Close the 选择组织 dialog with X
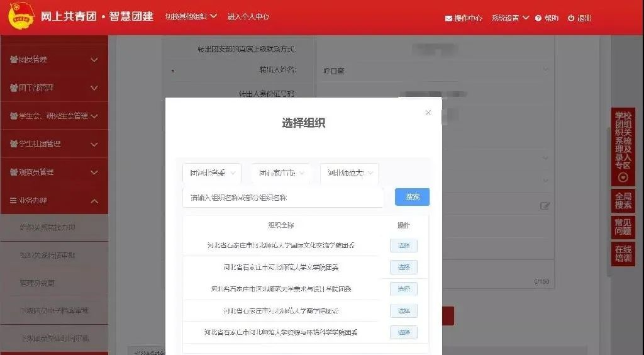Image resolution: width=644 pixels, height=355 pixels. pyautogui.click(x=428, y=113)
